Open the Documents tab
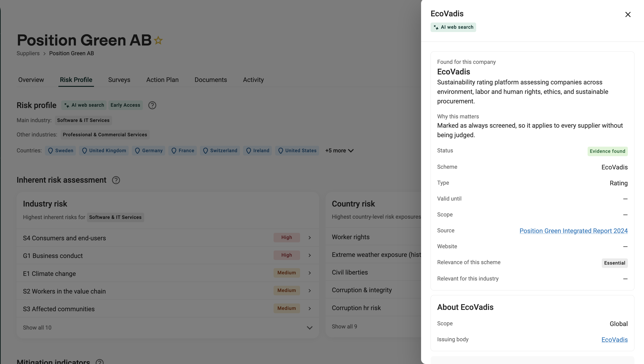This screenshot has width=644, height=364. 211,80
